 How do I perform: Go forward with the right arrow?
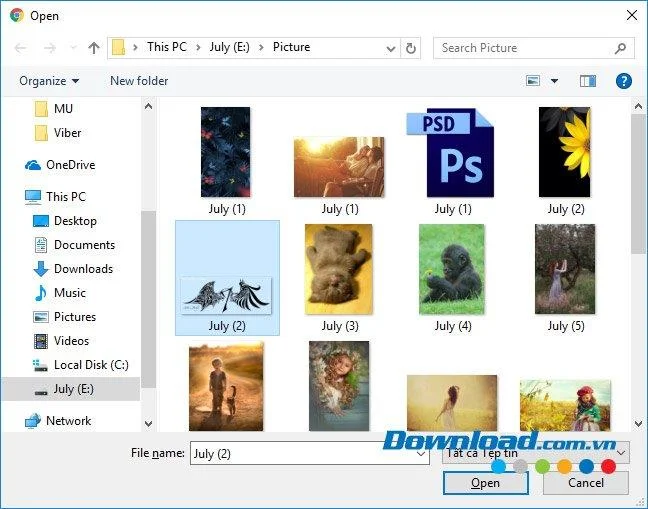tap(50, 48)
